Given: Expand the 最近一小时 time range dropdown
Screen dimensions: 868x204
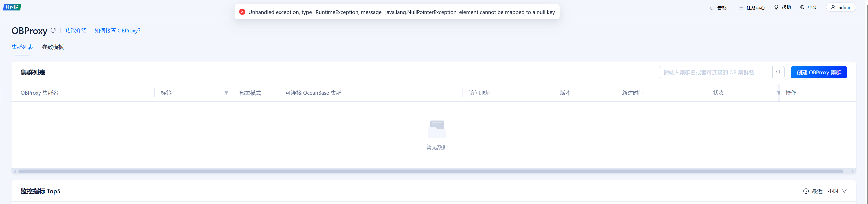Looking at the screenshot, I should 825,191.
